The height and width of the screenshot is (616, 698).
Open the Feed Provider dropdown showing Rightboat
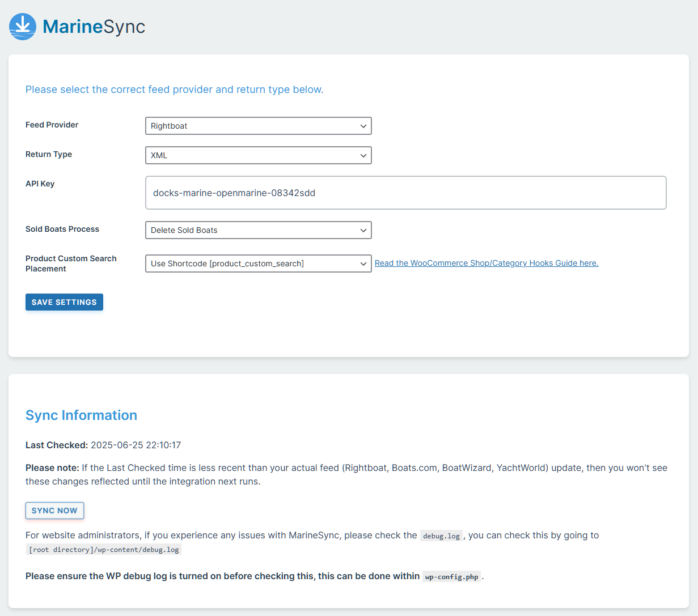tap(259, 126)
